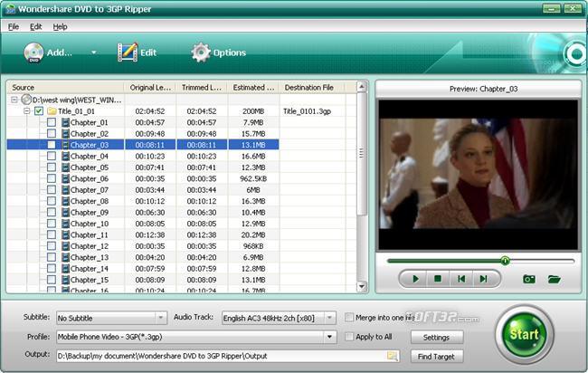Click the list scroll down arrow
Viewport: 588px width, 373px height.
362,287
